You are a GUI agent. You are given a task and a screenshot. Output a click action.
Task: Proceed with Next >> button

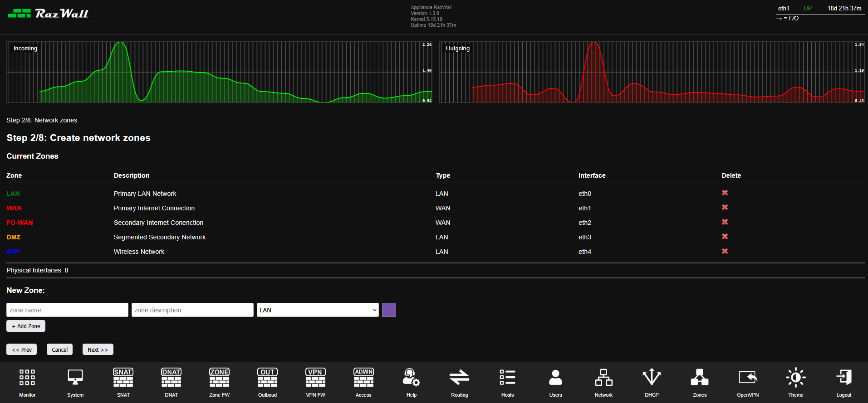point(98,350)
